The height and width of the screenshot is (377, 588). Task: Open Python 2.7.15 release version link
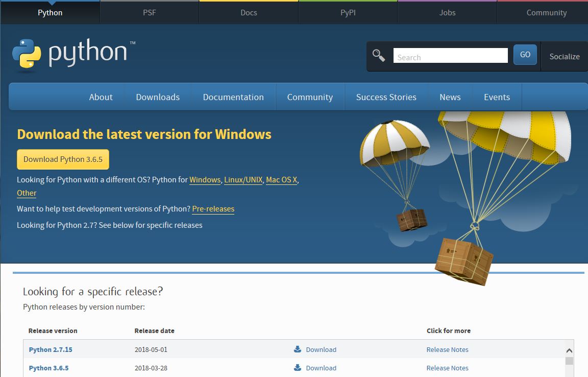[x=51, y=349]
